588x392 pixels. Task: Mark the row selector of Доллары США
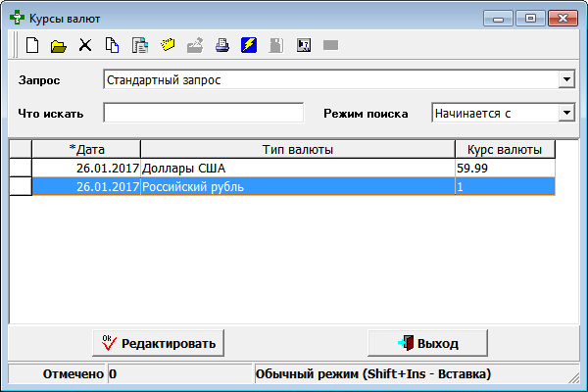[x=21, y=168]
